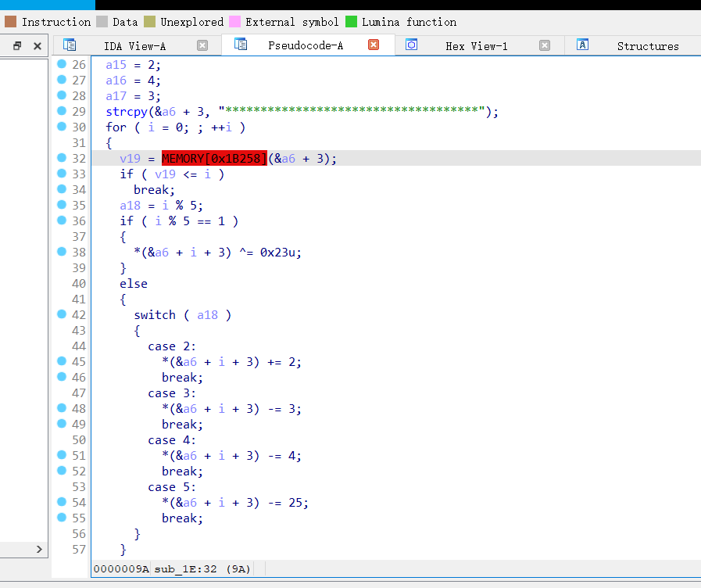Select the strcpy function call
701x588 pixels.
[123, 112]
